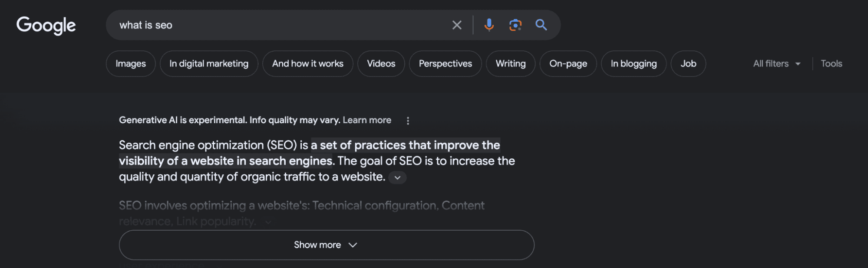Viewport: 868px width, 268px height.
Task: Select the Writing filter chip
Action: (510, 64)
